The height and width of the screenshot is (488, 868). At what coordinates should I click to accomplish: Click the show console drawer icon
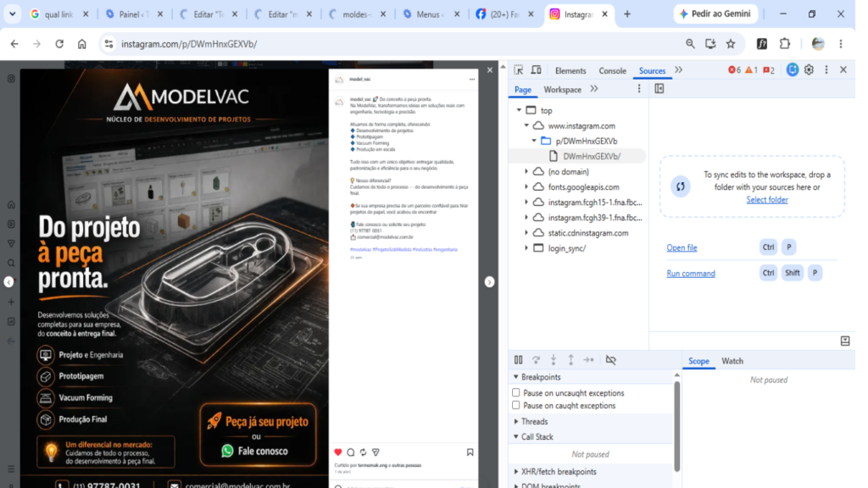(845, 341)
